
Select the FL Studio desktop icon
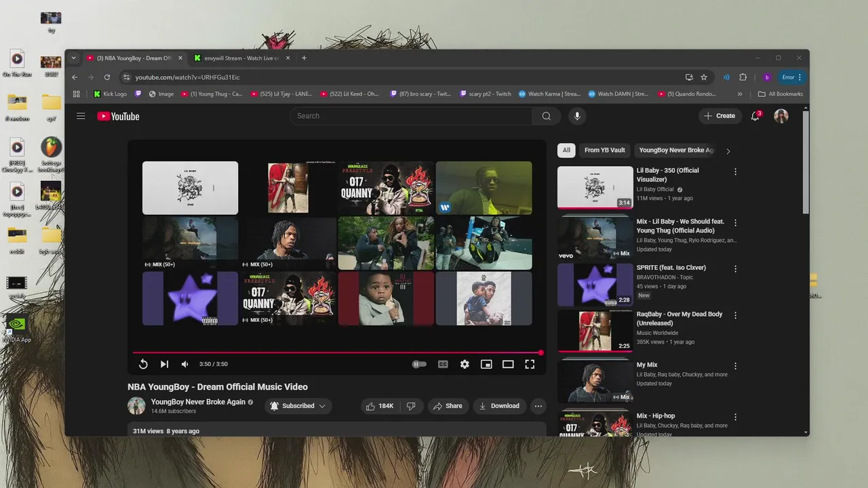pos(51,155)
